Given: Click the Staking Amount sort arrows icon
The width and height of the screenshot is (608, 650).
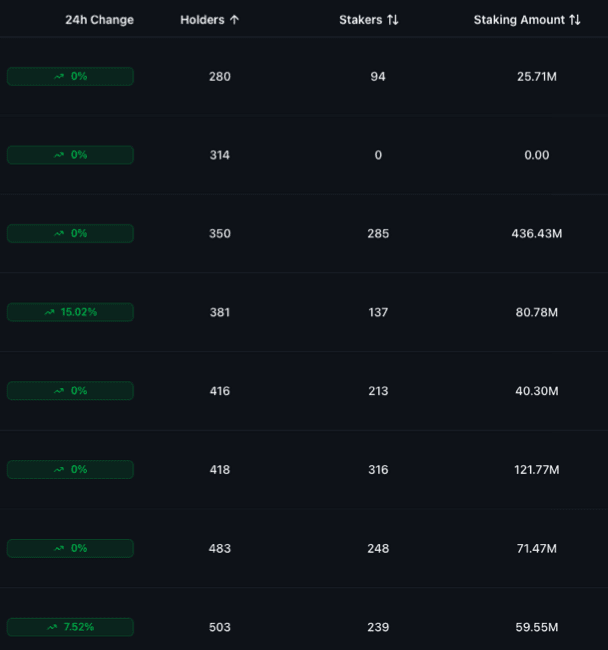Looking at the screenshot, I should coord(575,20).
